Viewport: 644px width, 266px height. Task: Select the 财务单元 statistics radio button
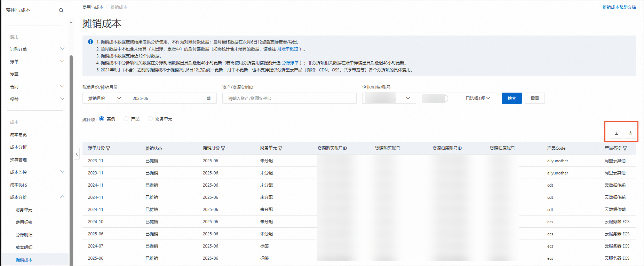150,119
